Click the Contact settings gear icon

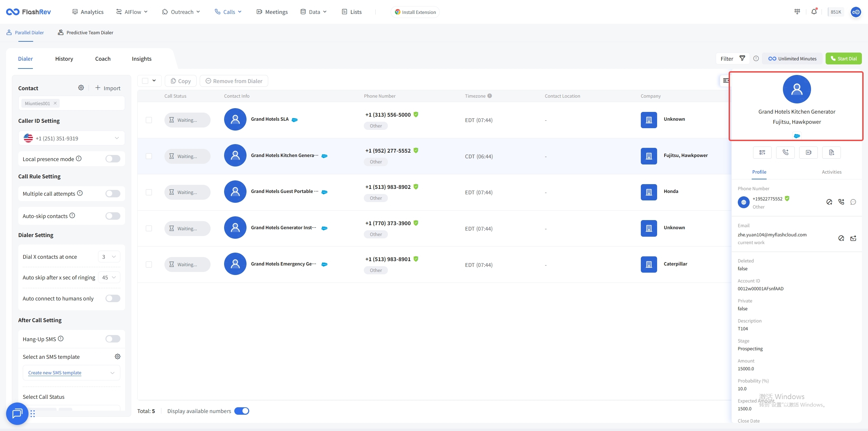(x=81, y=88)
